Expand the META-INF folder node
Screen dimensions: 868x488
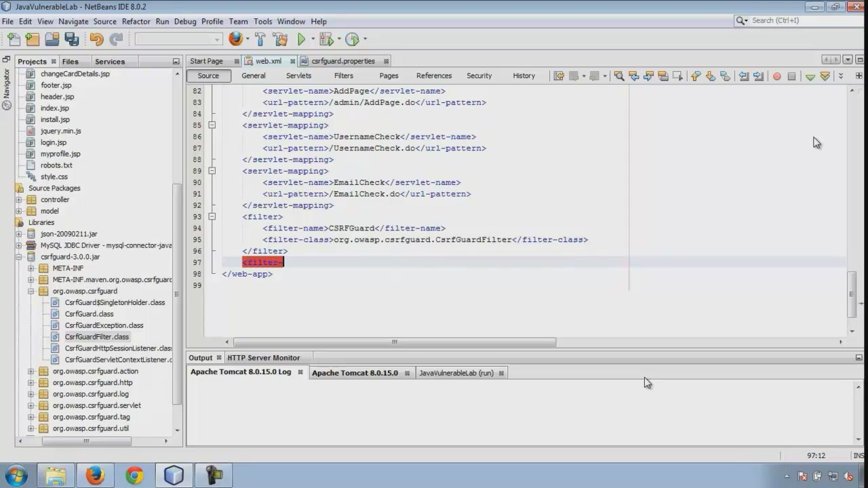[x=31, y=268]
